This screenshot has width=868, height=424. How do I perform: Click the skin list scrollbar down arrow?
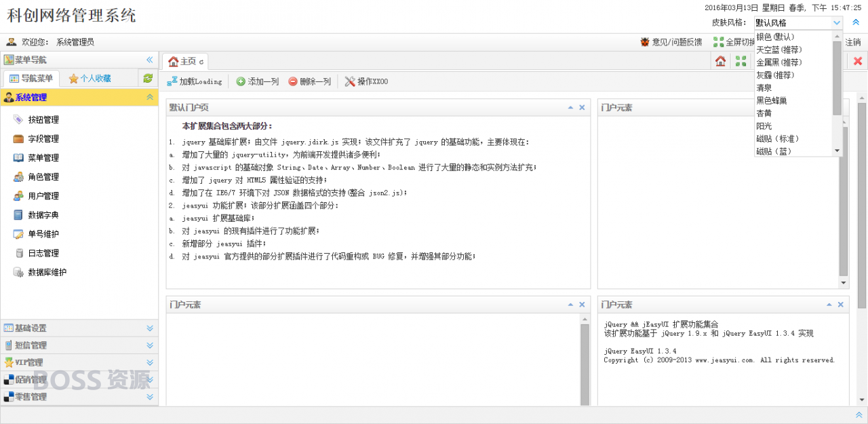837,151
